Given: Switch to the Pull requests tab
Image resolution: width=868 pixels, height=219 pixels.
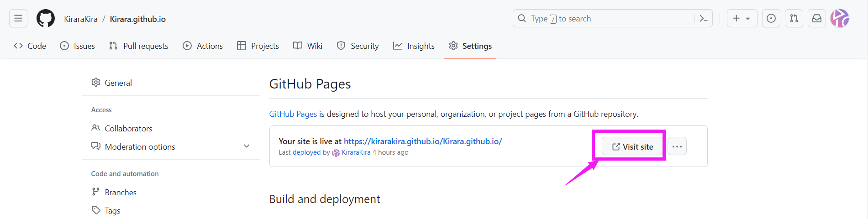Looking at the screenshot, I should 139,46.
